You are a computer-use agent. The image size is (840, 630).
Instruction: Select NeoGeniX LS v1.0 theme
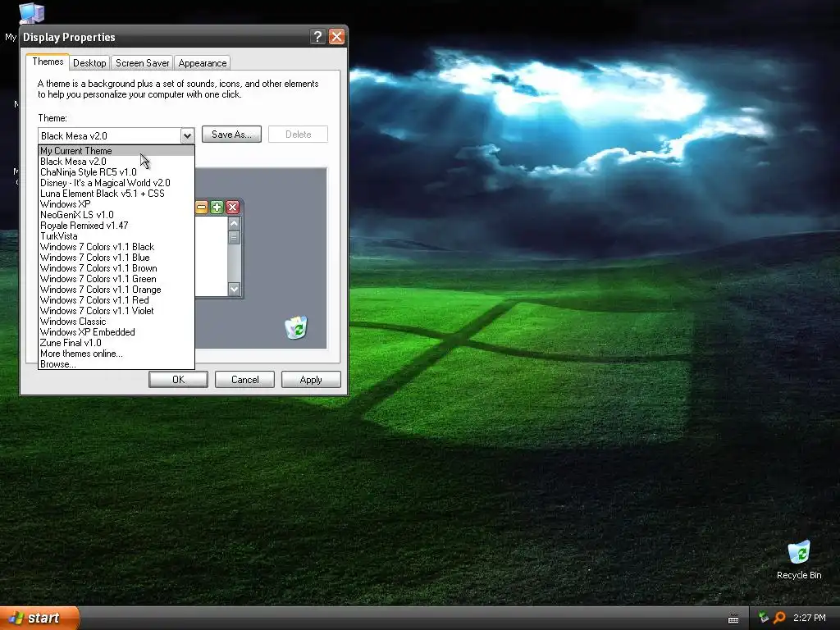point(116,215)
